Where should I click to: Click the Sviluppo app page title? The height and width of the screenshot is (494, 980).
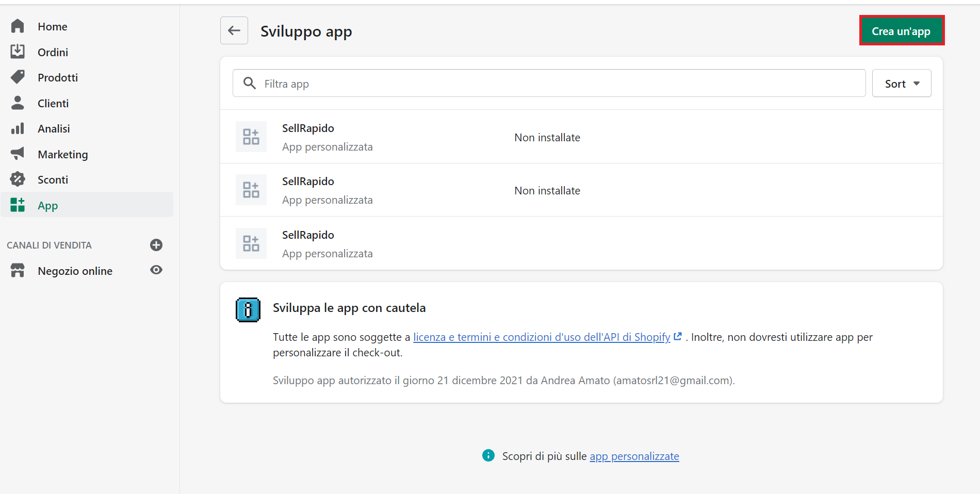point(306,31)
